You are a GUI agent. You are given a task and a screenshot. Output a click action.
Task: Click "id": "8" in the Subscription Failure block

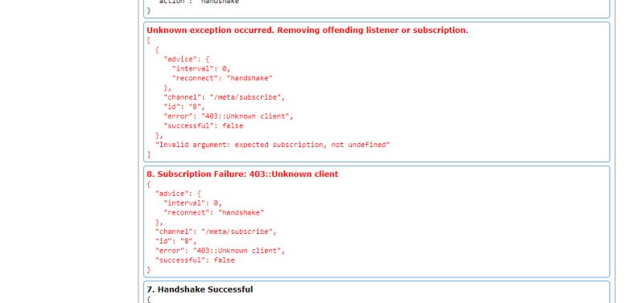(175, 241)
